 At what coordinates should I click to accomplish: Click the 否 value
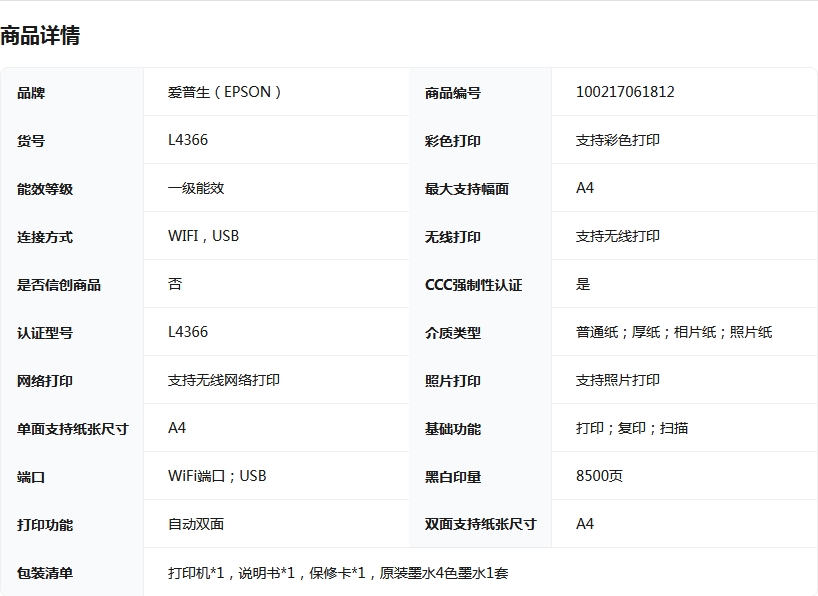(175, 284)
